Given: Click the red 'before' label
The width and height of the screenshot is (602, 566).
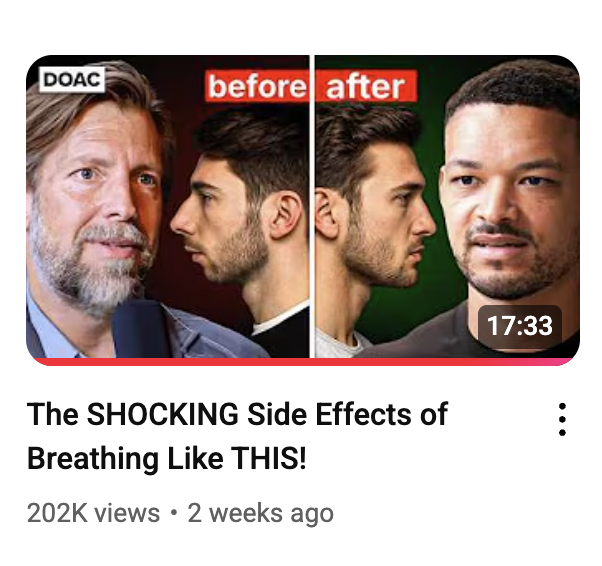Looking at the screenshot, I should (x=257, y=86).
